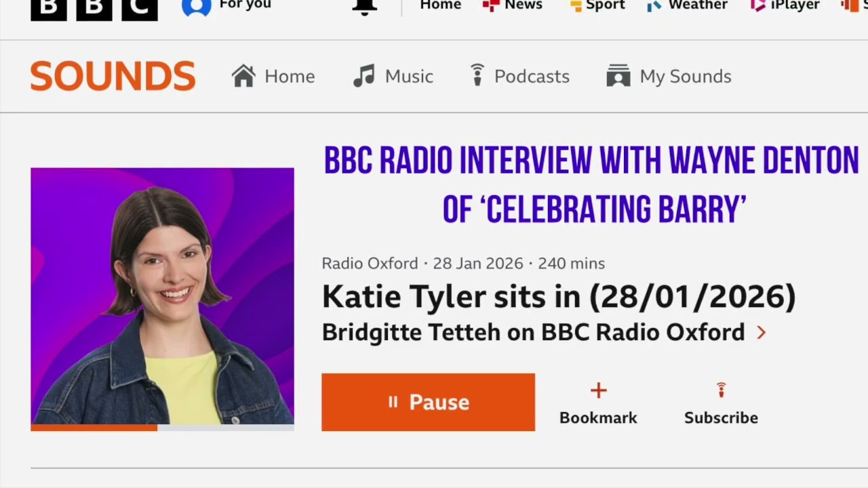Click the Subscribe antenna icon
868x488 pixels.
click(721, 390)
